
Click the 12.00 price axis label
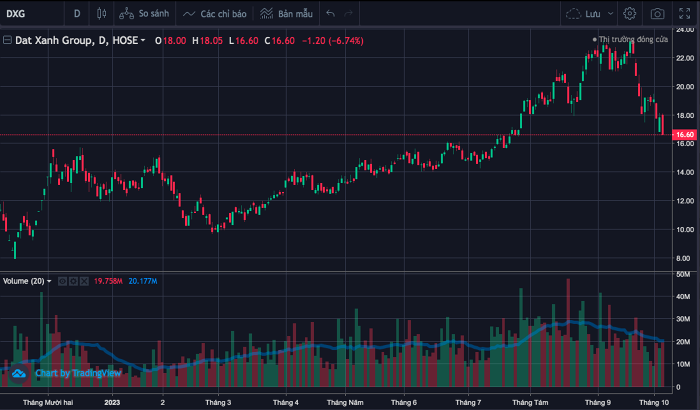coord(685,201)
